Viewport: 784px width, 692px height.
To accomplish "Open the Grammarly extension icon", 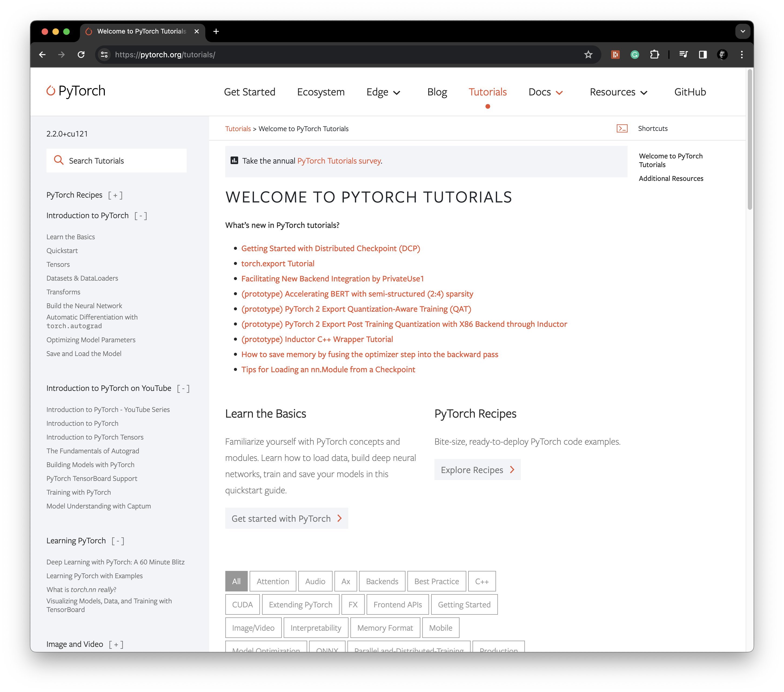I will (635, 55).
